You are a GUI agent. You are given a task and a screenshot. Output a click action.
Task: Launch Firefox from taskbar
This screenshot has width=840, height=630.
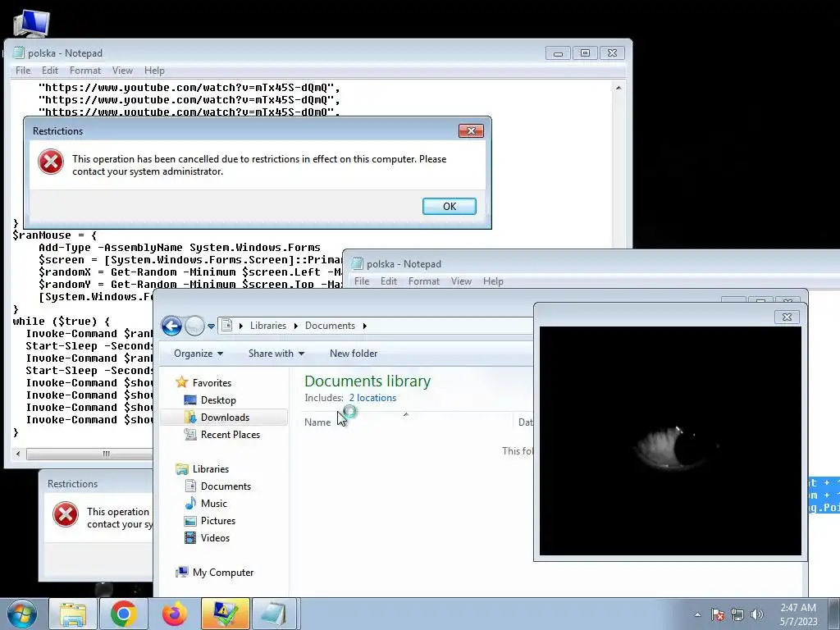coord(175,614)
